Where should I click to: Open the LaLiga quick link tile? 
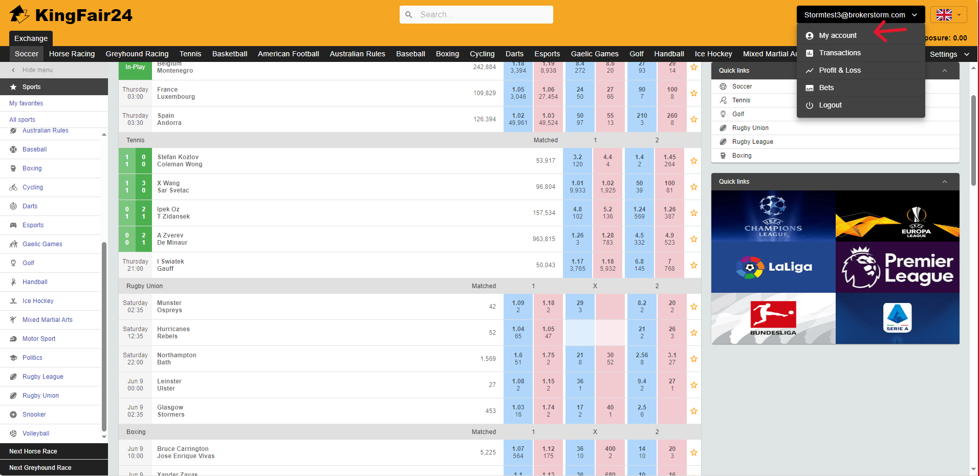(773, 267)
